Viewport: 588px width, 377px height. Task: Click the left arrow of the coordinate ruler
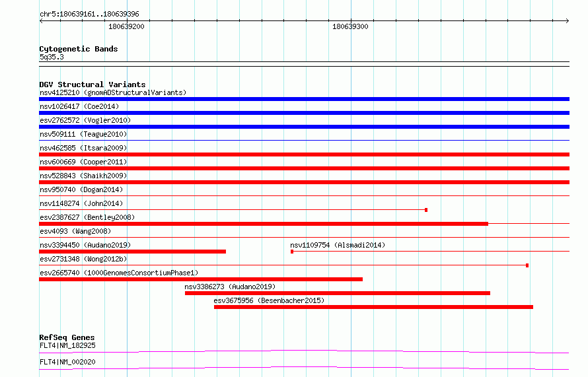pos(41,20)
